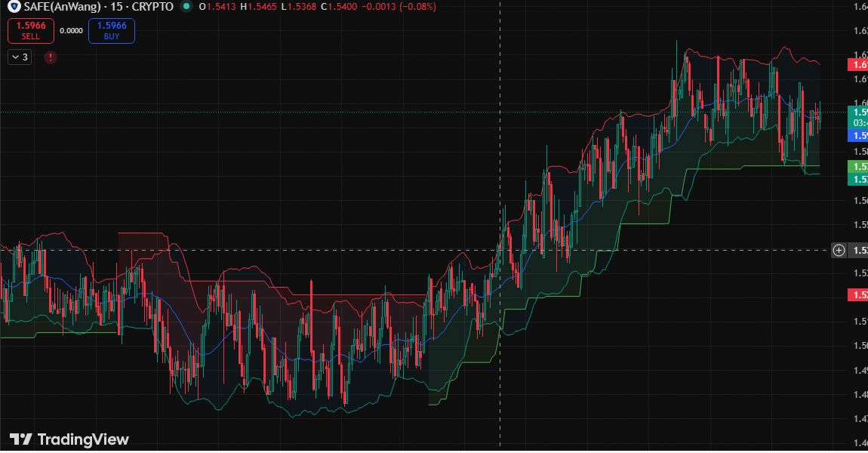This screenshot has width=868, height=453.
Task: Click the red exclamation warning icon
Action: (x=51, y=57)
